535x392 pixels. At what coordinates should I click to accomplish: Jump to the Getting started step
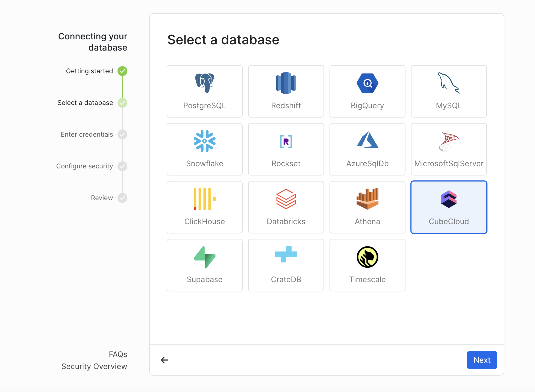[89, 71]
